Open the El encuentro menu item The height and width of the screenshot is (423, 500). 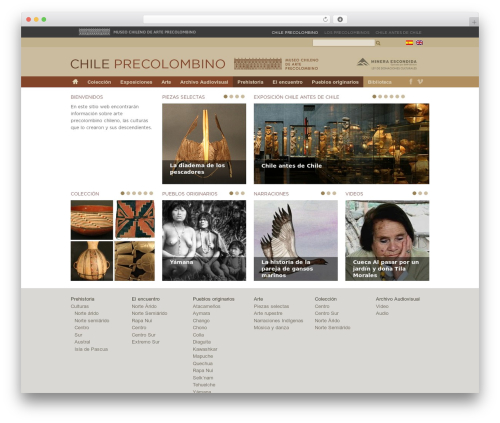(288, 82)
